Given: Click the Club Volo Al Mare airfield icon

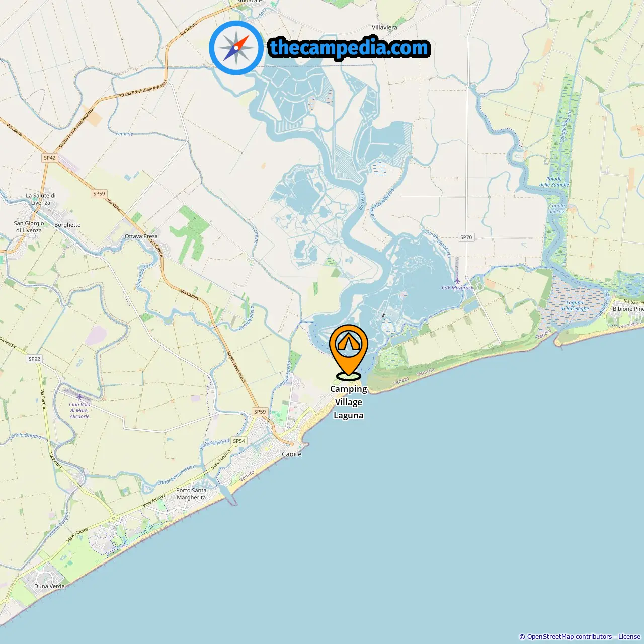Looking at the screenshot, I should (x=79, y=397).
